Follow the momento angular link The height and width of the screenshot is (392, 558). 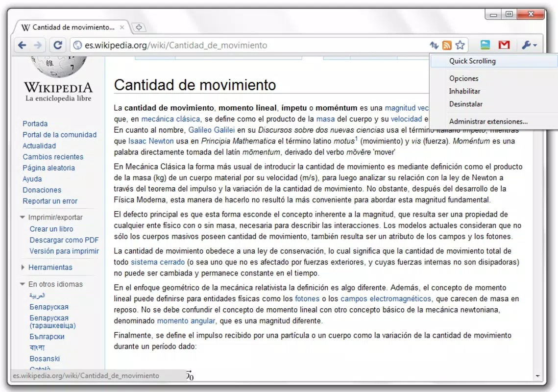tap(186, 321)
